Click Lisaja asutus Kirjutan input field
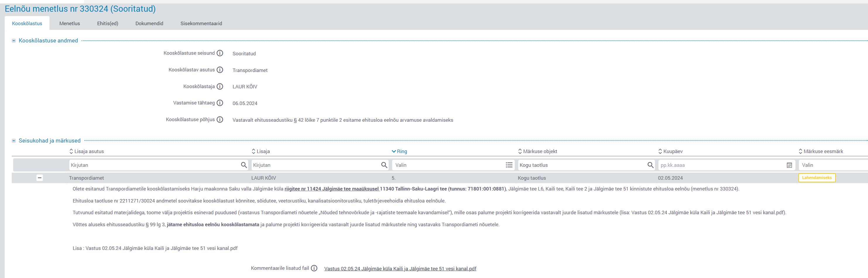Image resolution: width=868 pixels, height=278 pixels. [158, 165]
